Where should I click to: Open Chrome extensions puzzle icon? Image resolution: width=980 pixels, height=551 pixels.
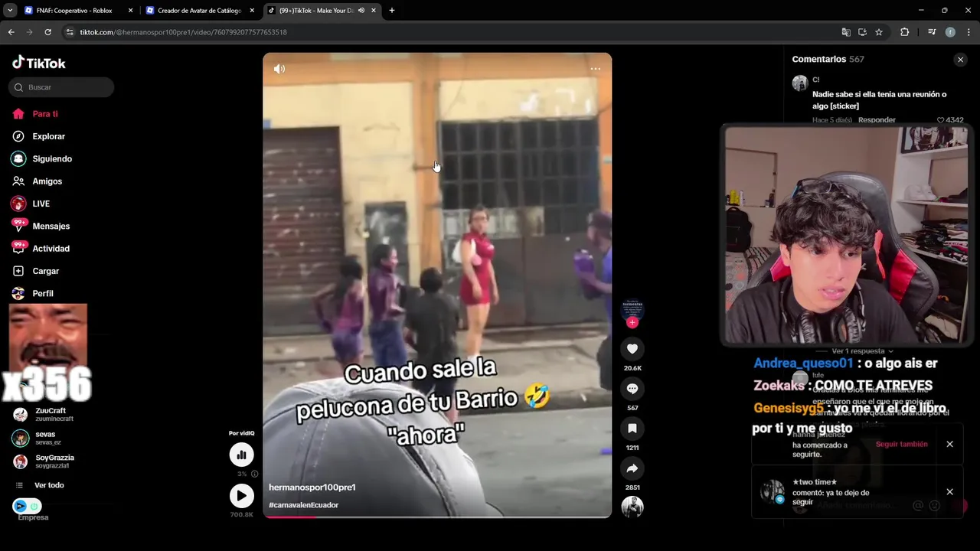point(905,32)
